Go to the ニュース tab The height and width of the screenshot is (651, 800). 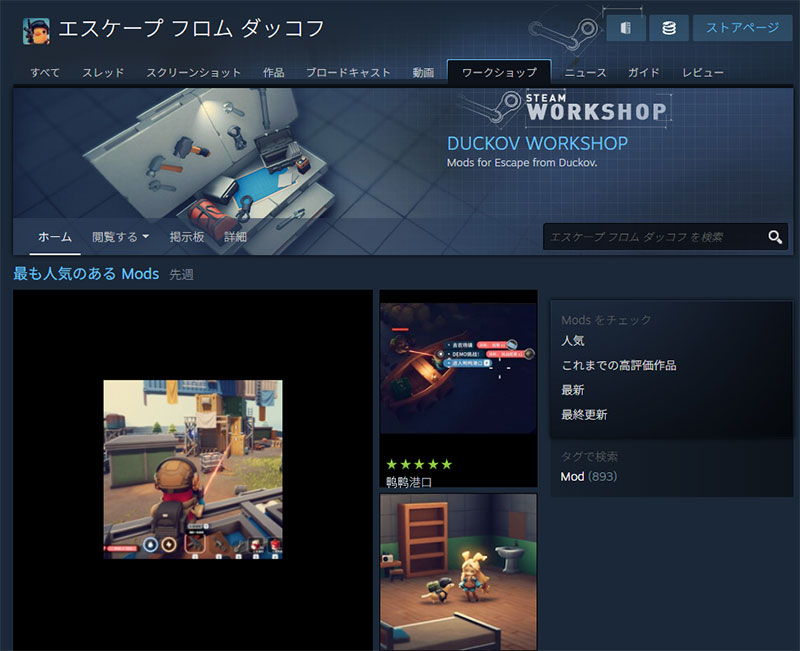[585, 73]
